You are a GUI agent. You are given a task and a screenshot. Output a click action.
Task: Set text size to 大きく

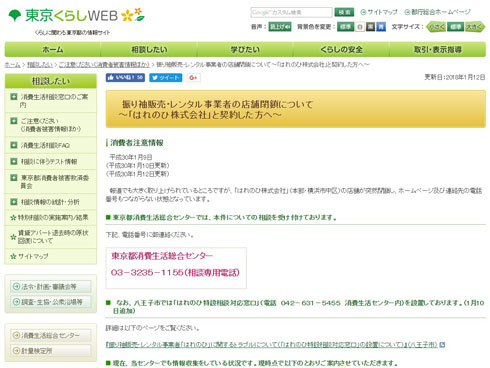[474, 27]
